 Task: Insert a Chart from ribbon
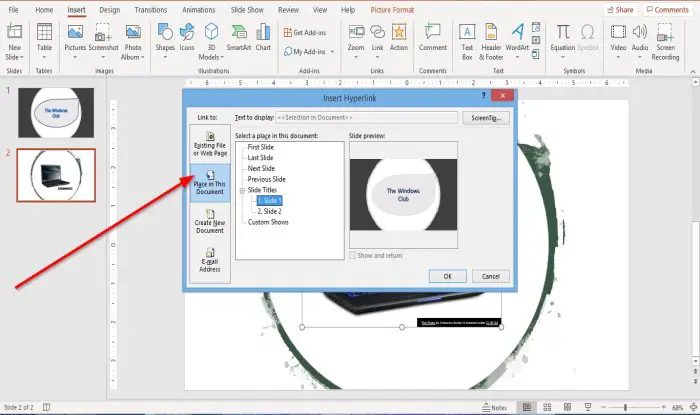tap(263, 37)
